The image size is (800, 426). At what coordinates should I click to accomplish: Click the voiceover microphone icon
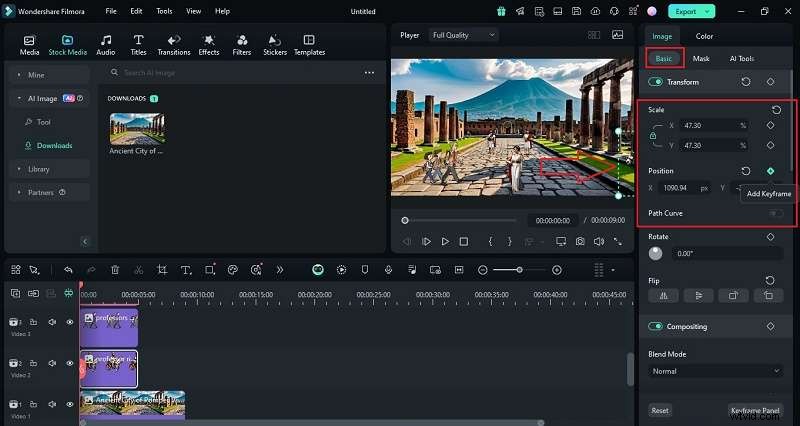pyautogui.click(x=388, y=270)
